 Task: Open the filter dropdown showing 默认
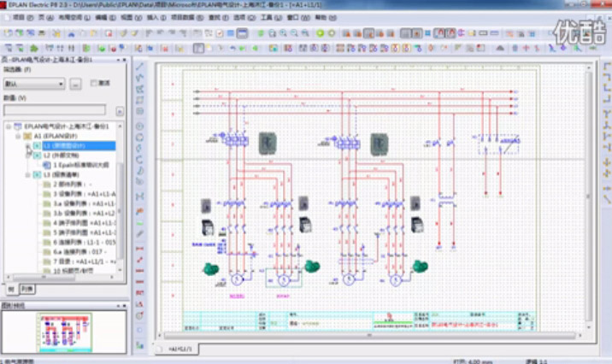(34, 84)
